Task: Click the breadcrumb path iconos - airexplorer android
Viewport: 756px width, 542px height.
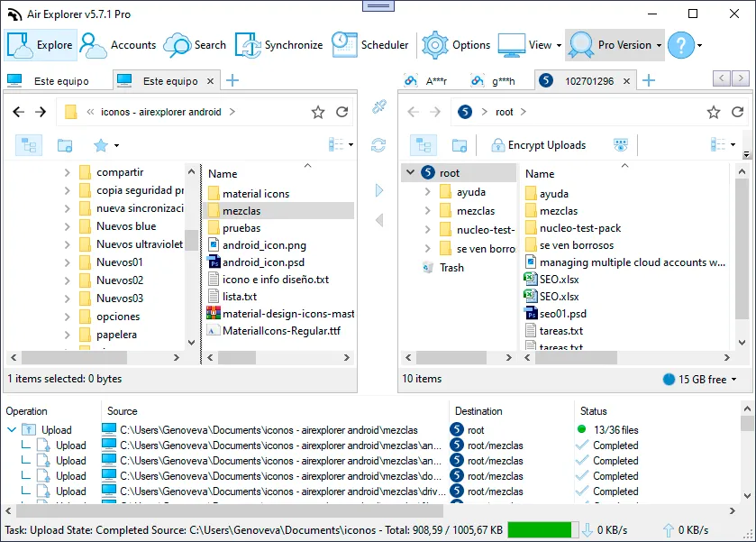Action: pyautogui.click(x=160, y=112)
